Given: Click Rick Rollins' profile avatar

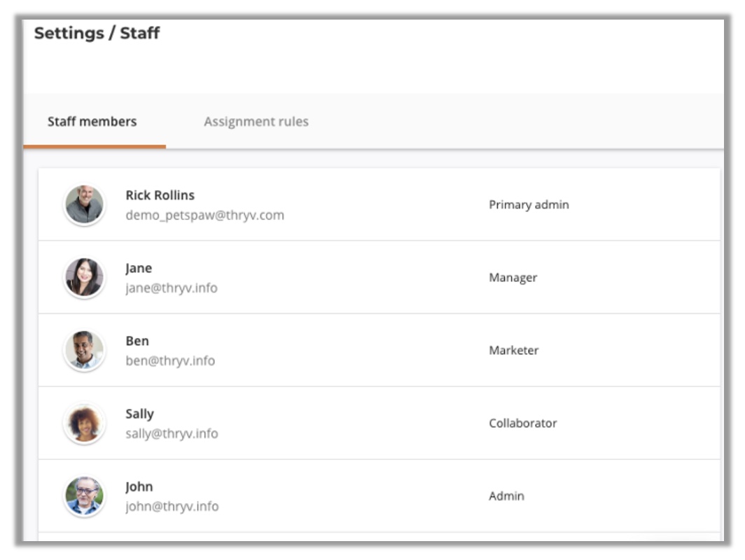Looking at the screenshot, I should [85, 205].
